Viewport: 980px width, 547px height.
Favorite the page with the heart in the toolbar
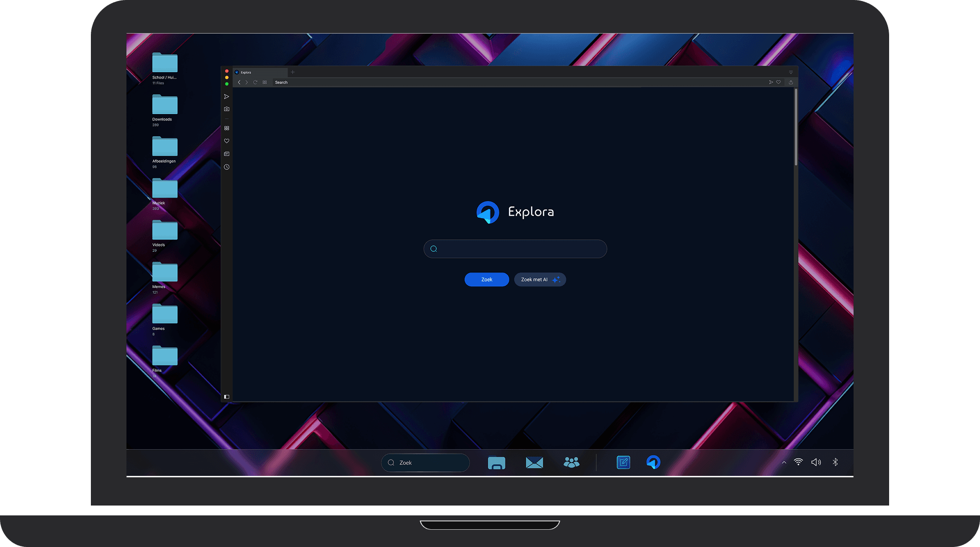pyautogui.click(x=778, y=82)
